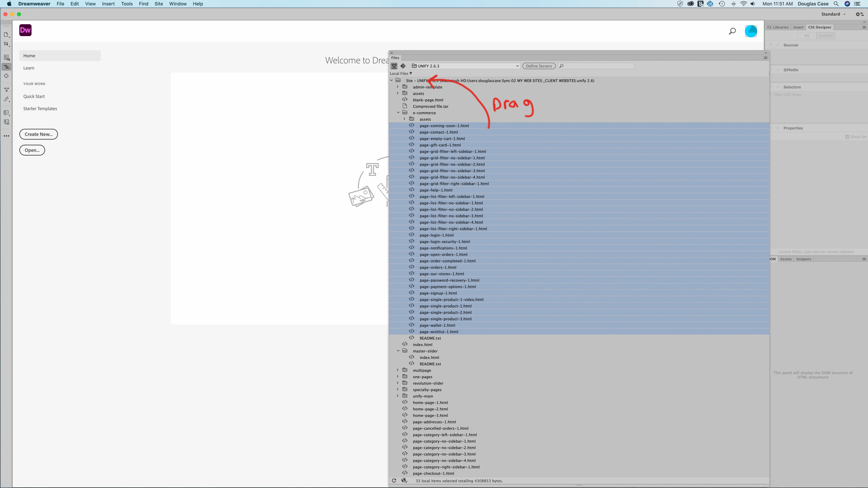This screenshot has height=488, width=868.
Task: Select the Inspect mode crosshair icon
Action: click(6, 76)
